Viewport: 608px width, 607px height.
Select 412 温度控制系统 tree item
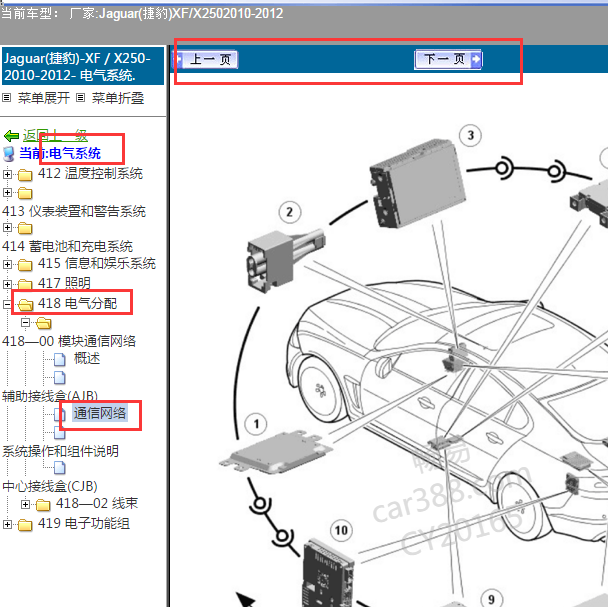90,173
